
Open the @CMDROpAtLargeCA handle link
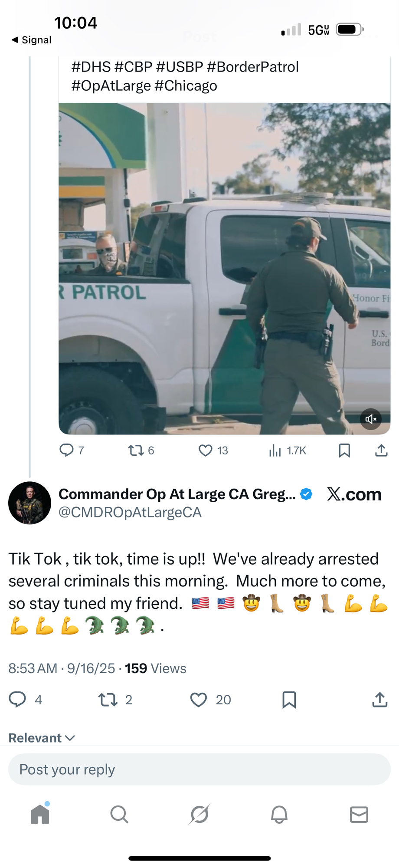[x=130, y=513]
